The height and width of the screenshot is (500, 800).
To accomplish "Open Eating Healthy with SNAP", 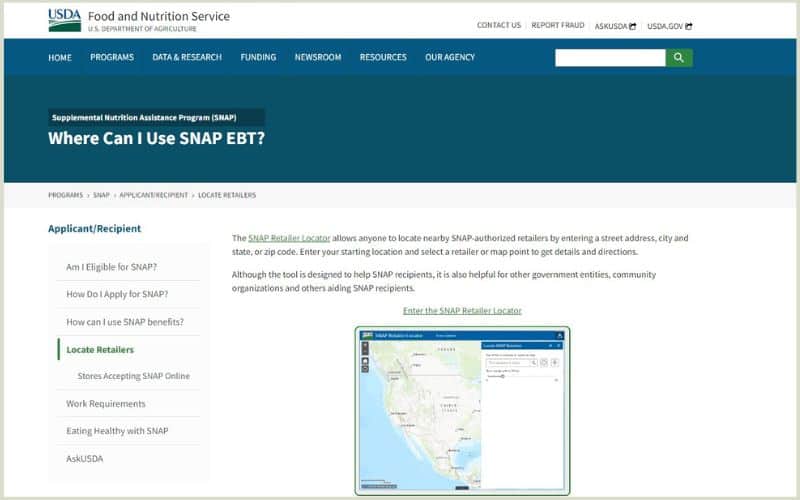I will pos(117,431).
